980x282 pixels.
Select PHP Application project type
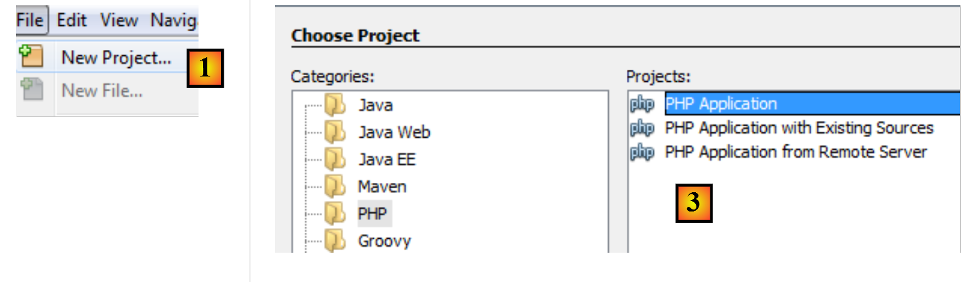pos(720,104)
